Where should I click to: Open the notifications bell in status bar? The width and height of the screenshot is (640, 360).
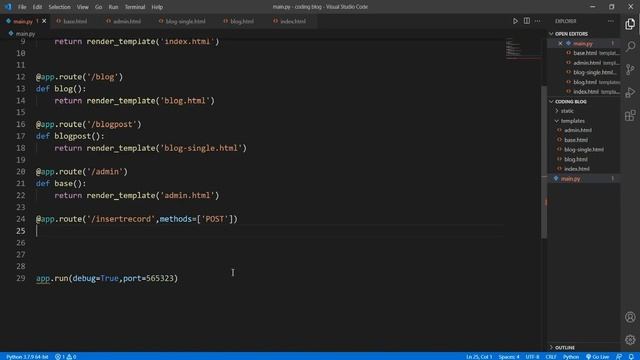pyautogui.click(x=631, y=357)
